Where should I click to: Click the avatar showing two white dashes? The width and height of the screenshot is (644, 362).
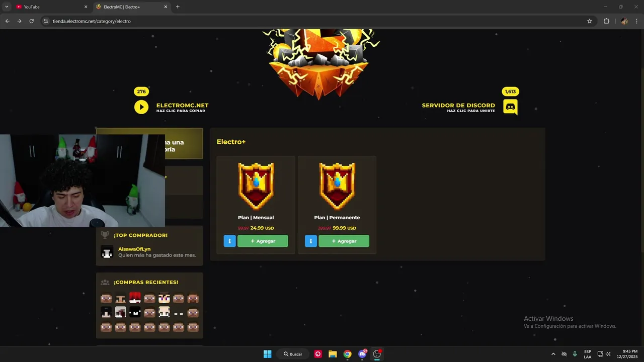tap(179, 312)
